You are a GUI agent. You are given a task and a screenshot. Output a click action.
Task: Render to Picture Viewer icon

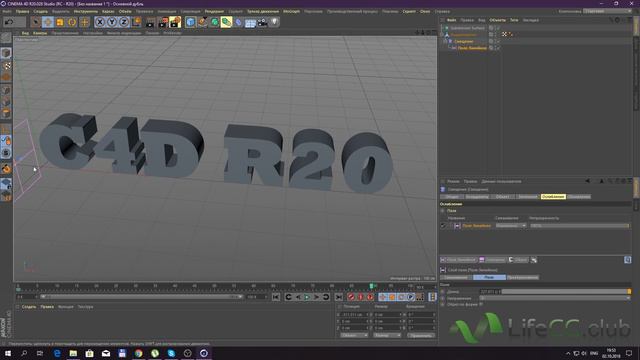tap(162, 22)
